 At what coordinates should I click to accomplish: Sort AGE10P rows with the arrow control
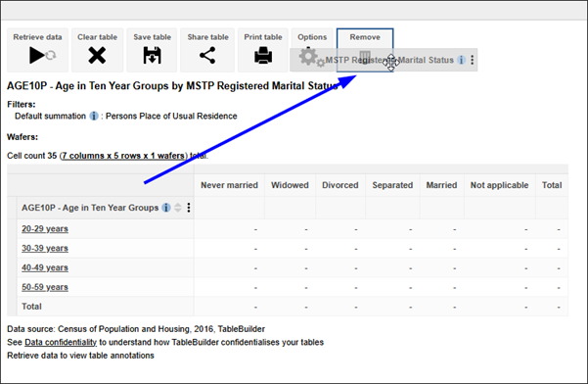point(178,208)
